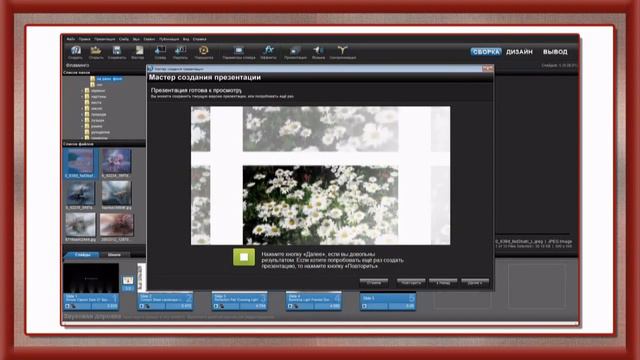
Task: Open the Правка menu
Action: pos(84,39)
